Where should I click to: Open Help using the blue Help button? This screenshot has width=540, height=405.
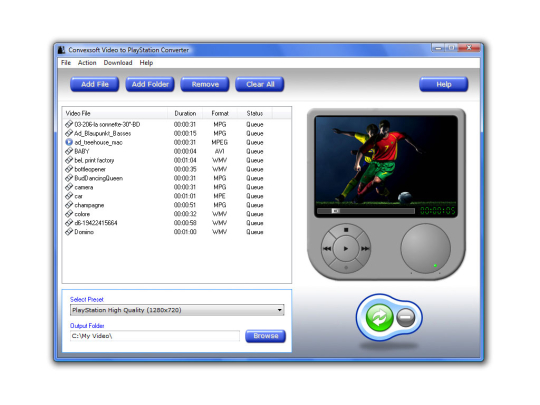(x=444, y=84)
